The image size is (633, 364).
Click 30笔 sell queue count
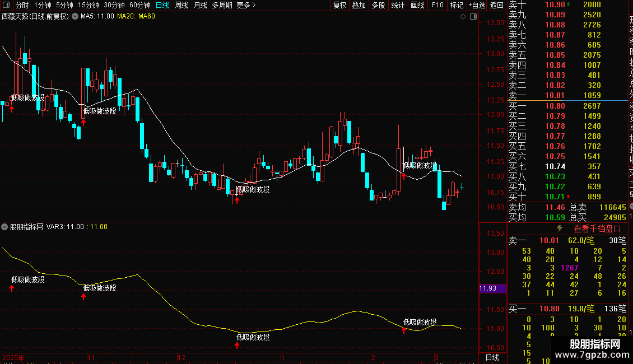click(618, 240)
